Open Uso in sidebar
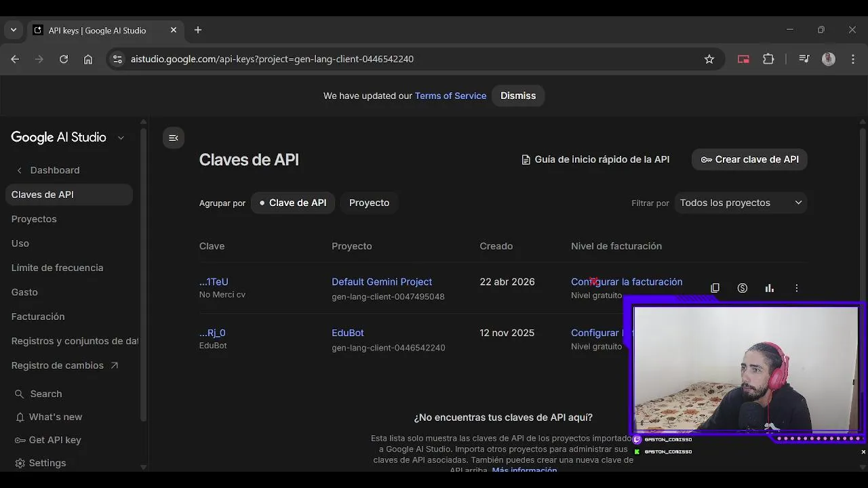This screenshot has width=868, height=488. click(20, 243)
